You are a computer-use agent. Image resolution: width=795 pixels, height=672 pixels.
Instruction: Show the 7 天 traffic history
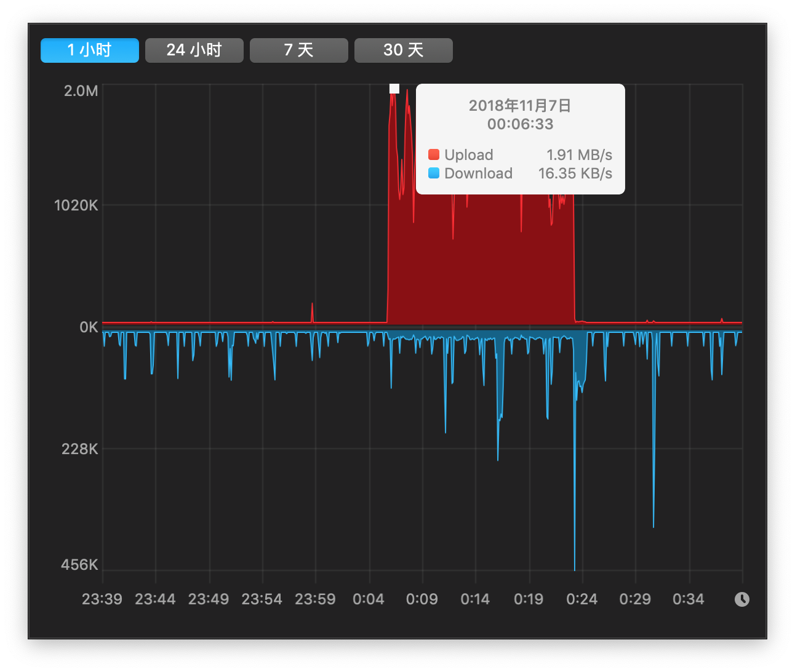point(299,50)
